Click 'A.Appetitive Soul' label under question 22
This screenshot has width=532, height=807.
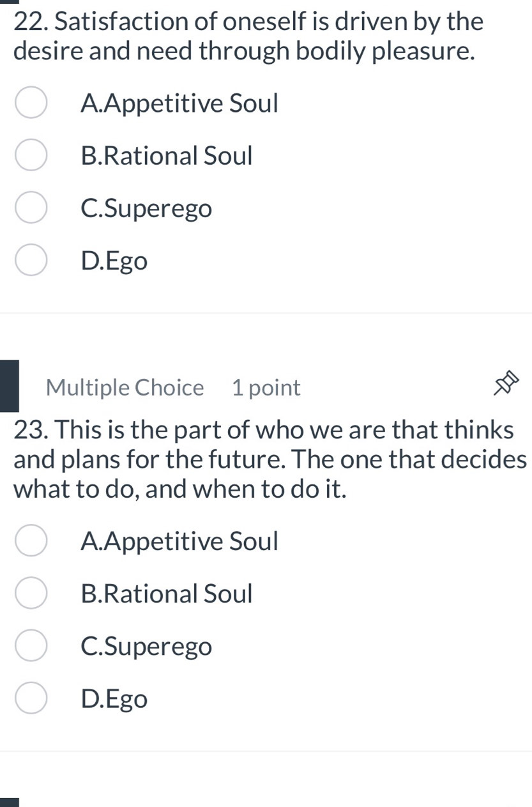click(x=180, y=104)
